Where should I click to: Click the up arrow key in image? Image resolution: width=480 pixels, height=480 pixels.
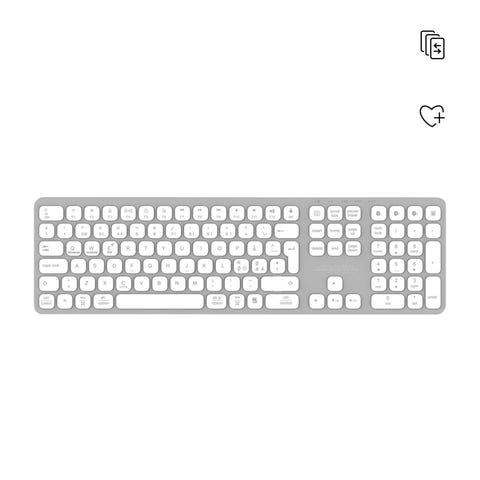(335, 284)
